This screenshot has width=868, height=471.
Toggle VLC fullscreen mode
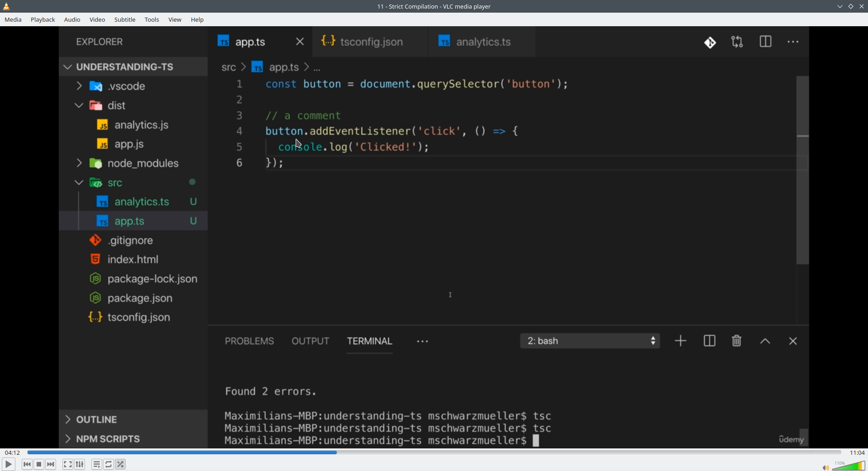68,465
